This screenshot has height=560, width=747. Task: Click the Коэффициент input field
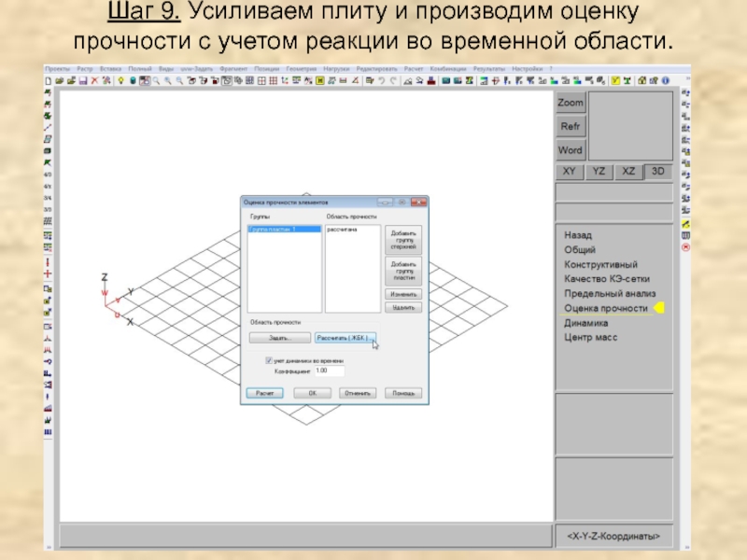pos(329,371)
